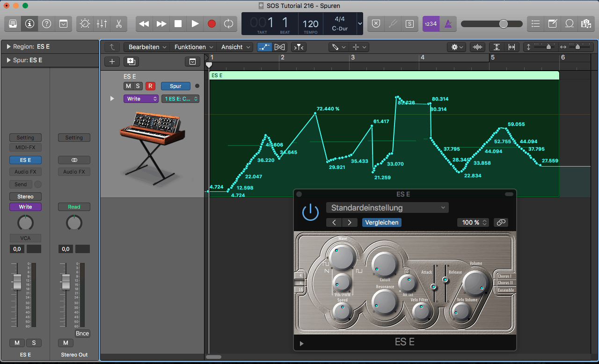Mute the ES E track header
Image resolution: width=599 pixels, height=364 pixels.
128,86
